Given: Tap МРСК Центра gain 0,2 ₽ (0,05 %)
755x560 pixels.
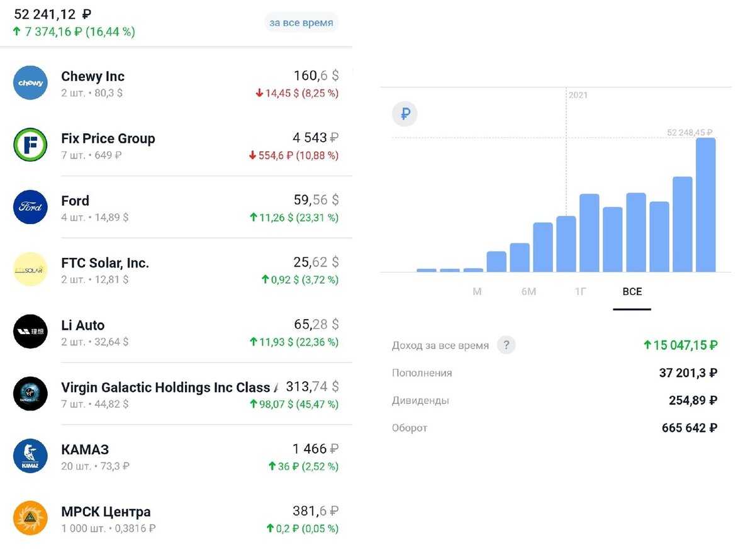Looking at the screenshot, I should [303, 529].
